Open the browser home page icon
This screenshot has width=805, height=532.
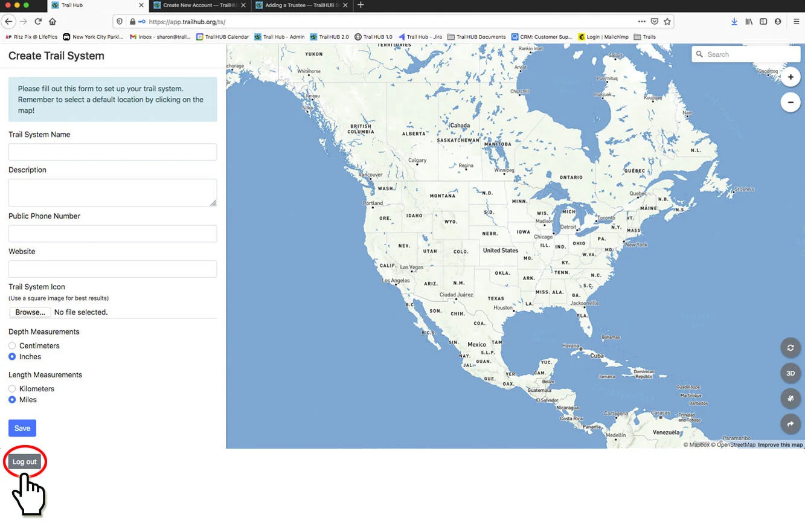[x=53, y=21]
